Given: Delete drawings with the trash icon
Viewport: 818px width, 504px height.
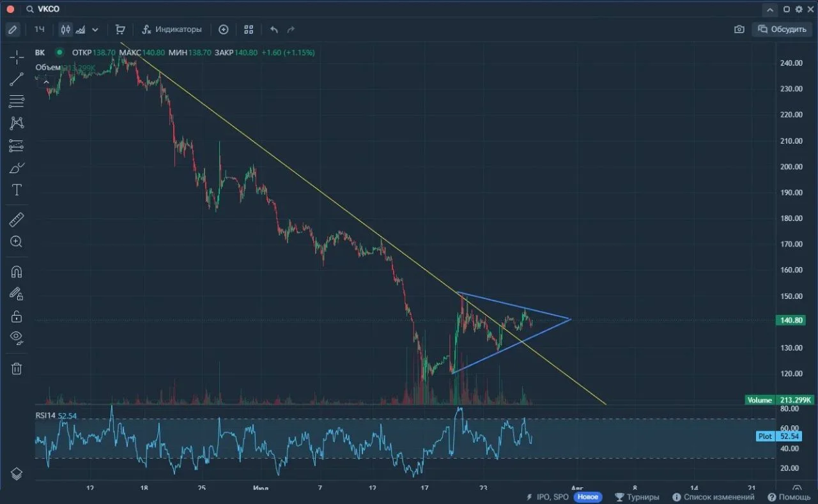Looking at the screenshot, I should 17,368.
